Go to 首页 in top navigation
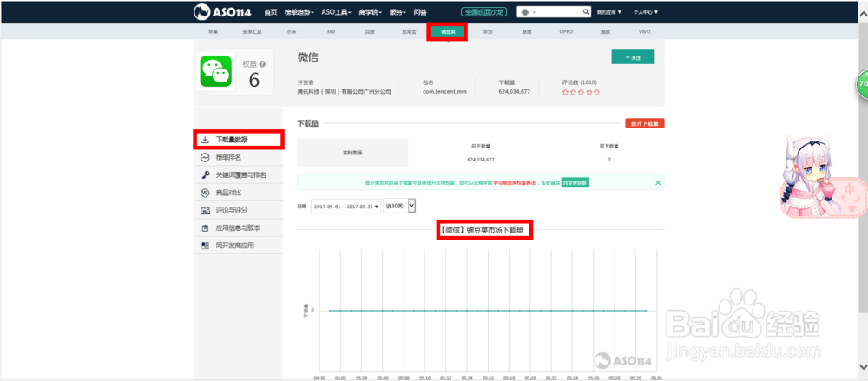The image size is (868, 381). tap(271, 11)
